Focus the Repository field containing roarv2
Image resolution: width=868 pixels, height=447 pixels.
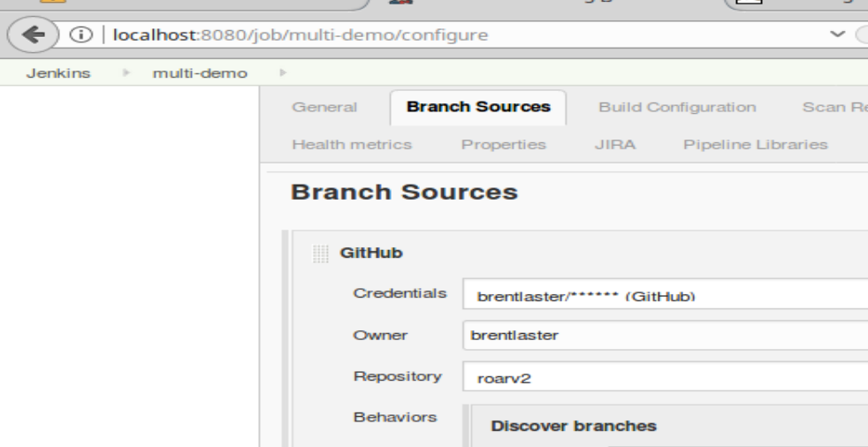point(663,377)
